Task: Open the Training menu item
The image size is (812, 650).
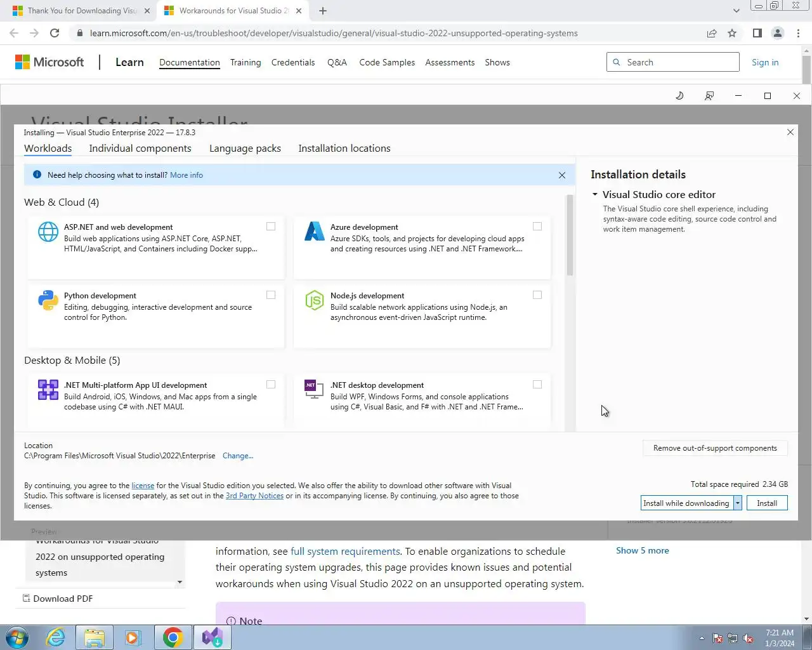Action: pos(246,62)
